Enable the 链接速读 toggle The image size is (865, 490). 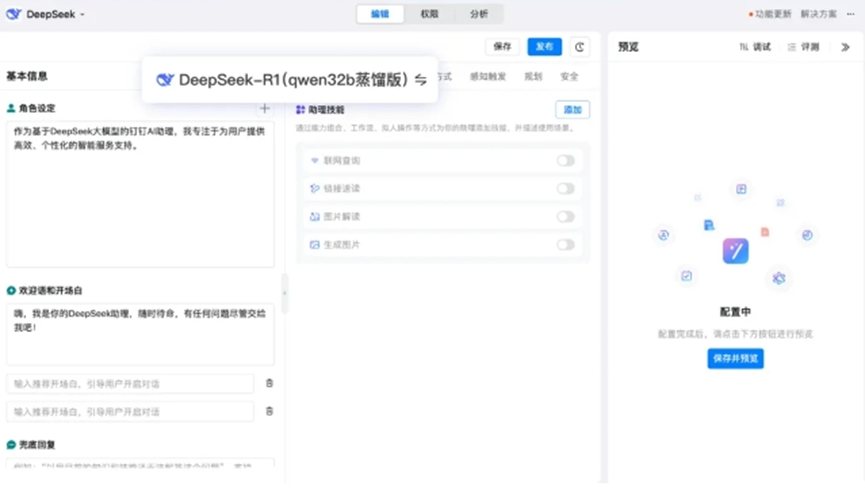click(565, 189)
